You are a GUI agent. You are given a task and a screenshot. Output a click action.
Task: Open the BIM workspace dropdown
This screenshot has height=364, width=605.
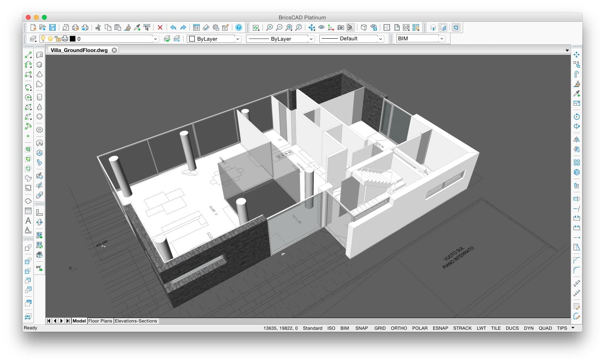point(442,39)
